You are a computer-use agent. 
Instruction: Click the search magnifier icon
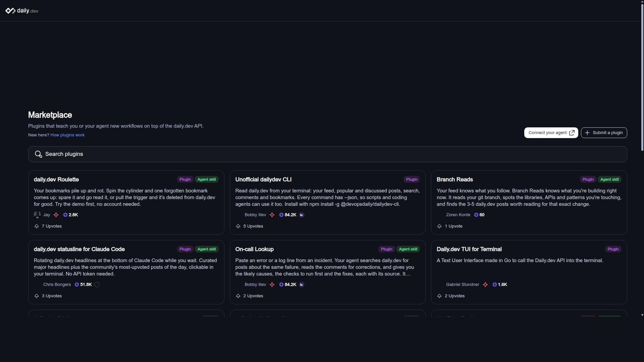tap(39, 154)
